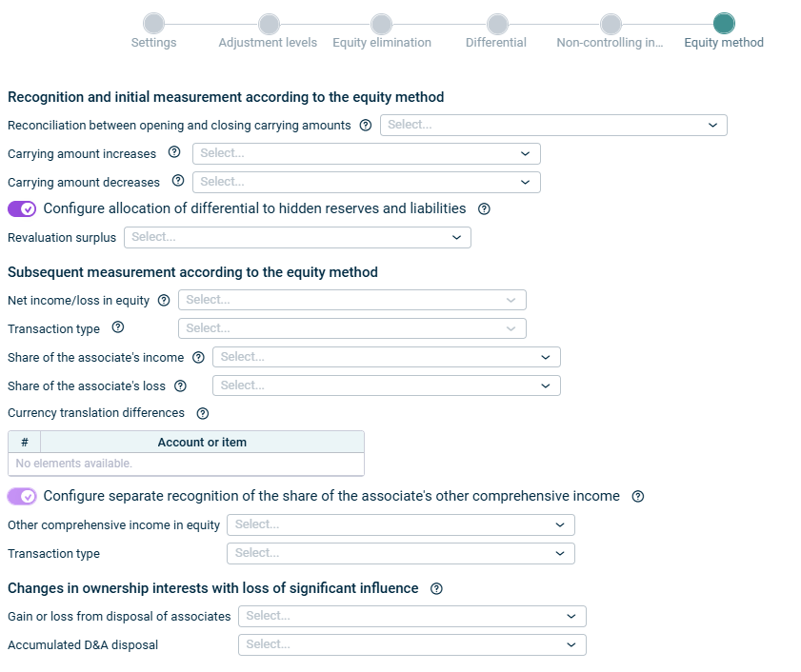Open Accumulated D&A disposal dropdown

(x=411, y=644)
